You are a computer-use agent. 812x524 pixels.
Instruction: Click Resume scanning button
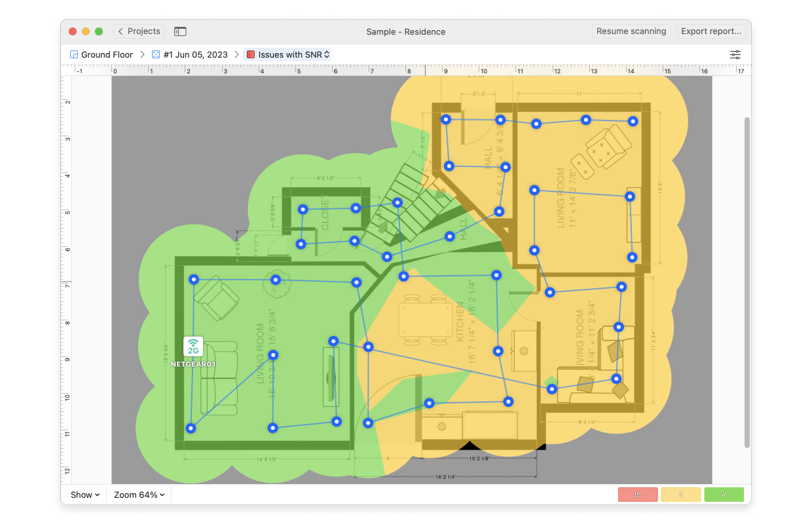click(631, 31)
